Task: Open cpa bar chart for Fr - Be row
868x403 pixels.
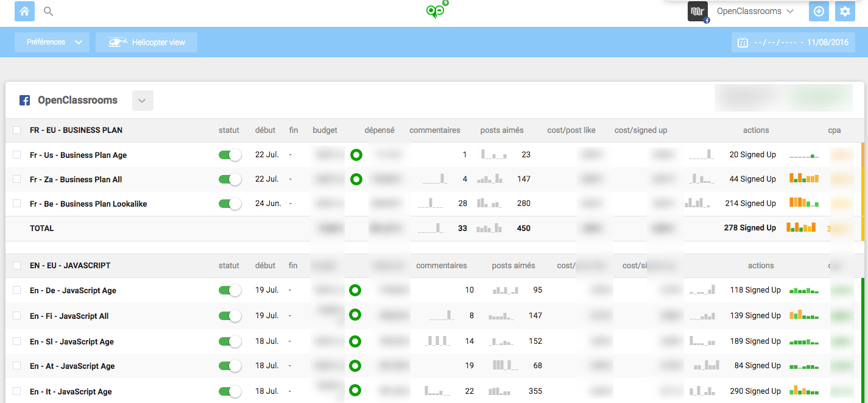Action: pos(804,202)
